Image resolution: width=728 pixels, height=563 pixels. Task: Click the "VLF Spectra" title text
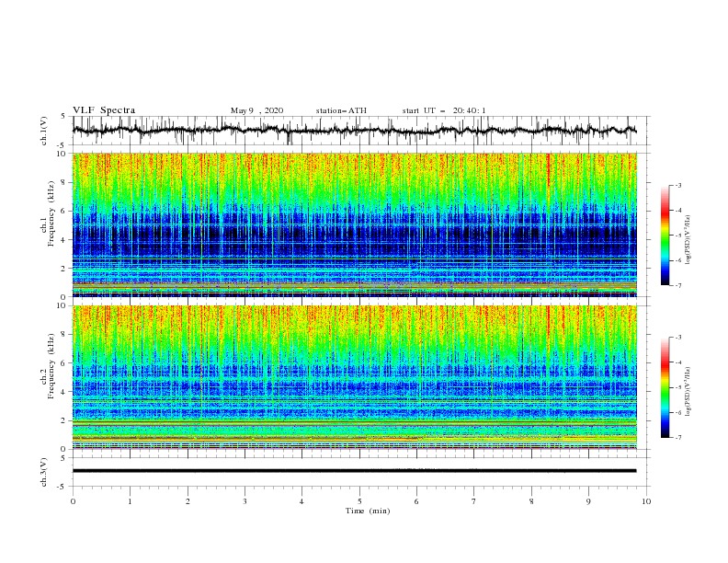point(104,110)
